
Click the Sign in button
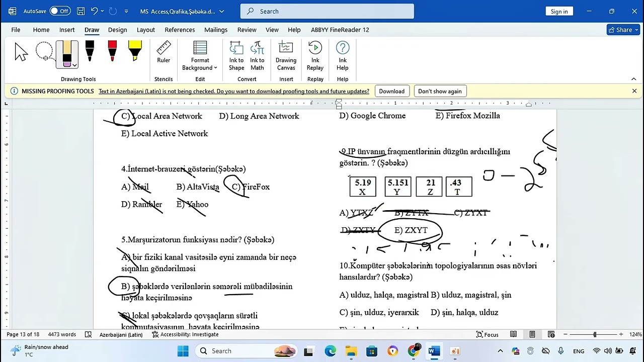(x=559, y=11)
